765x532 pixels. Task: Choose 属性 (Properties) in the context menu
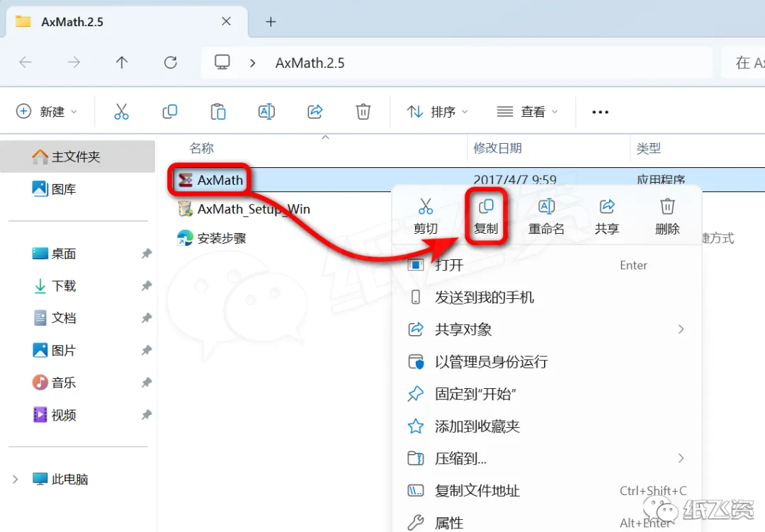(x=546, y=521)
